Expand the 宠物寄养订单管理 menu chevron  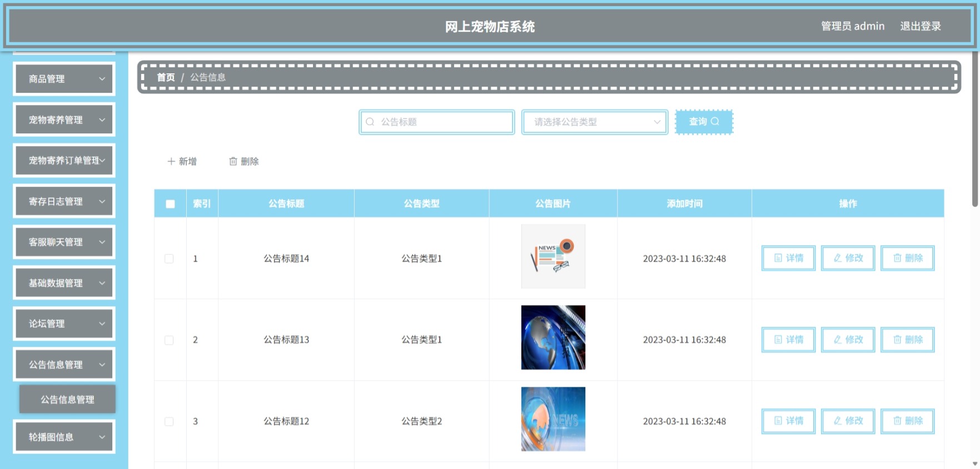tap(102, 160)
